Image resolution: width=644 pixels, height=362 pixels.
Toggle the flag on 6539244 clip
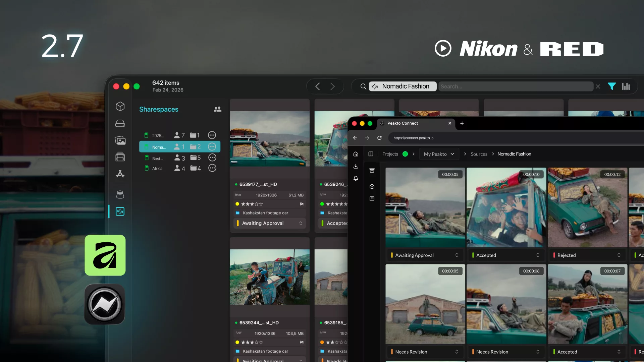click(302, 342)
